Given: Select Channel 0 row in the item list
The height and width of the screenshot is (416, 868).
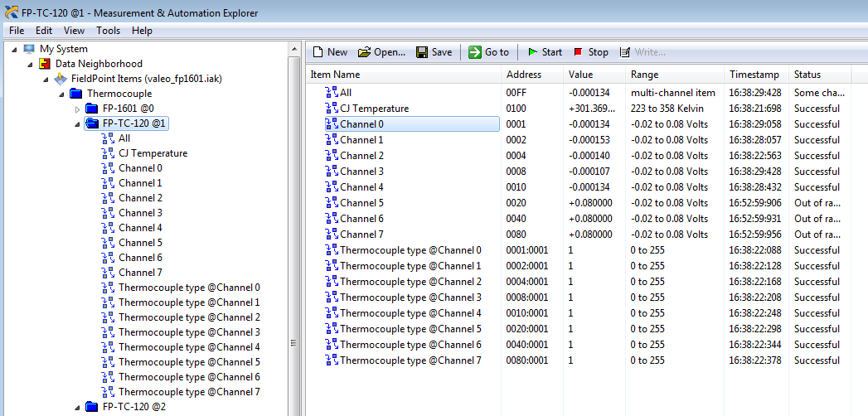Looking at the screenshot, I should pyautogui.click(x=412, y=124).
